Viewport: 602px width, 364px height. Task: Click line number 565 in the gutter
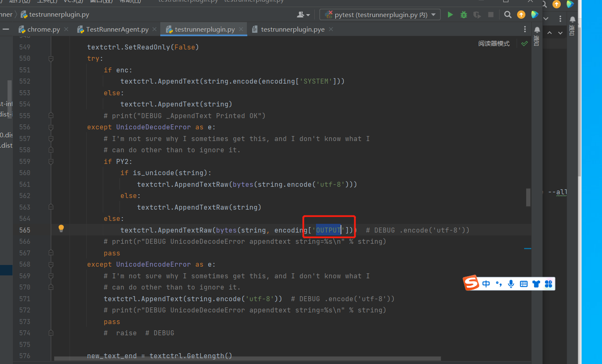25,230
